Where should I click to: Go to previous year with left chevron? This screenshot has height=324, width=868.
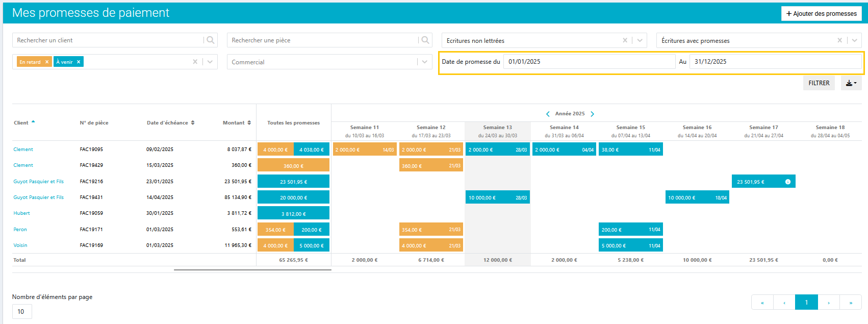click(548, 114)
